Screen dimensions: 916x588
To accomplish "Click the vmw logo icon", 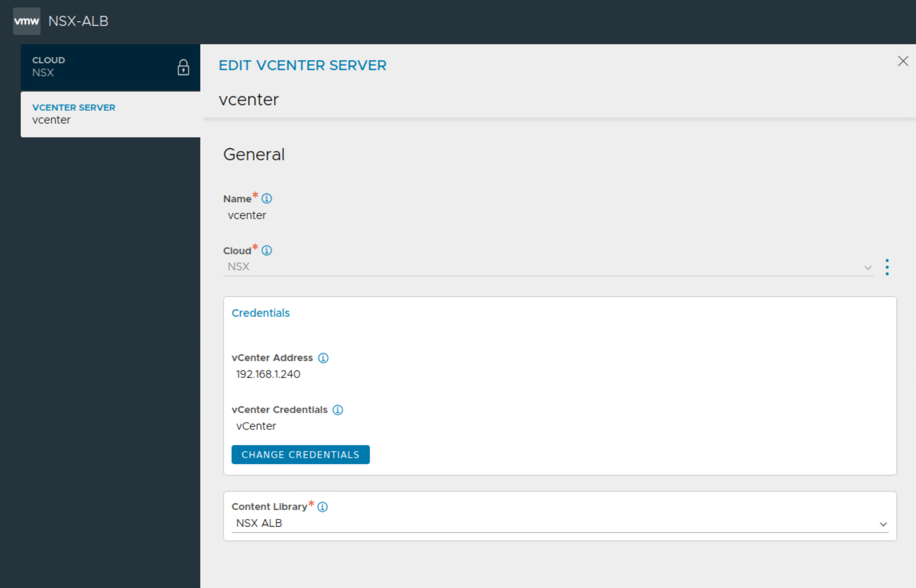I will [x=27, y=21].
